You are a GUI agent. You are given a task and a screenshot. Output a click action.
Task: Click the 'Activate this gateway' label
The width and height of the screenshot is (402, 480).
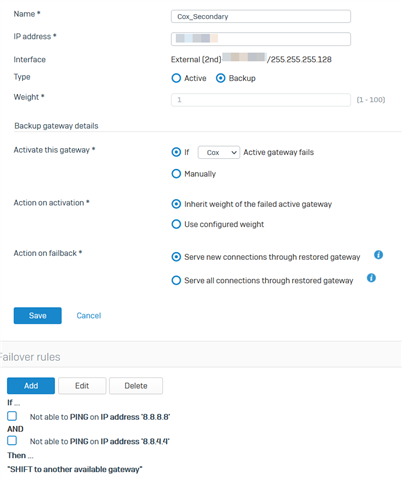point(54,150)
